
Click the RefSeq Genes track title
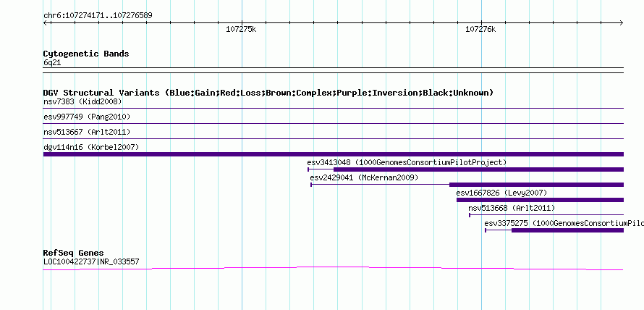[73, 253]
